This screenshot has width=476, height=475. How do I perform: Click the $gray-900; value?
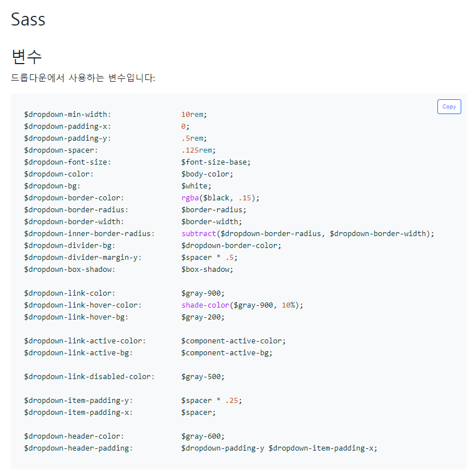pos(203,293)
